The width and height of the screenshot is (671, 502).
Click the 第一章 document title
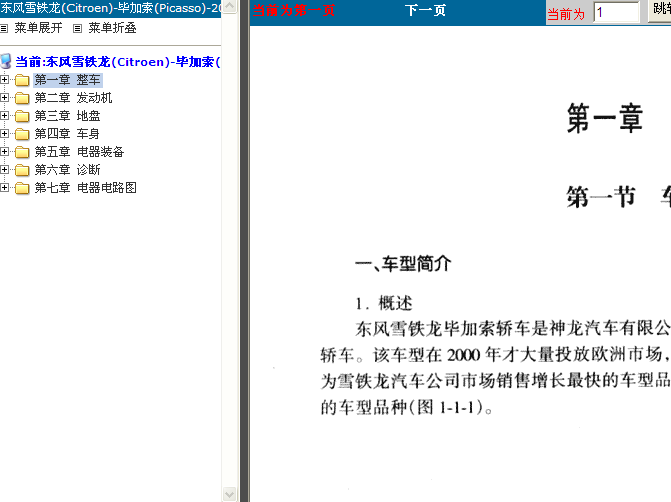pos(605,118)
